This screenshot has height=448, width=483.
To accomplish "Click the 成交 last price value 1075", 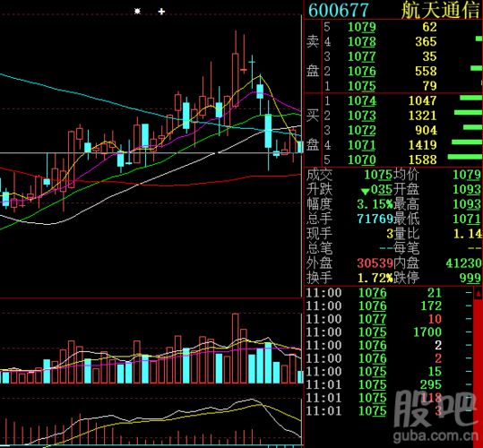I will pos(378,175).
